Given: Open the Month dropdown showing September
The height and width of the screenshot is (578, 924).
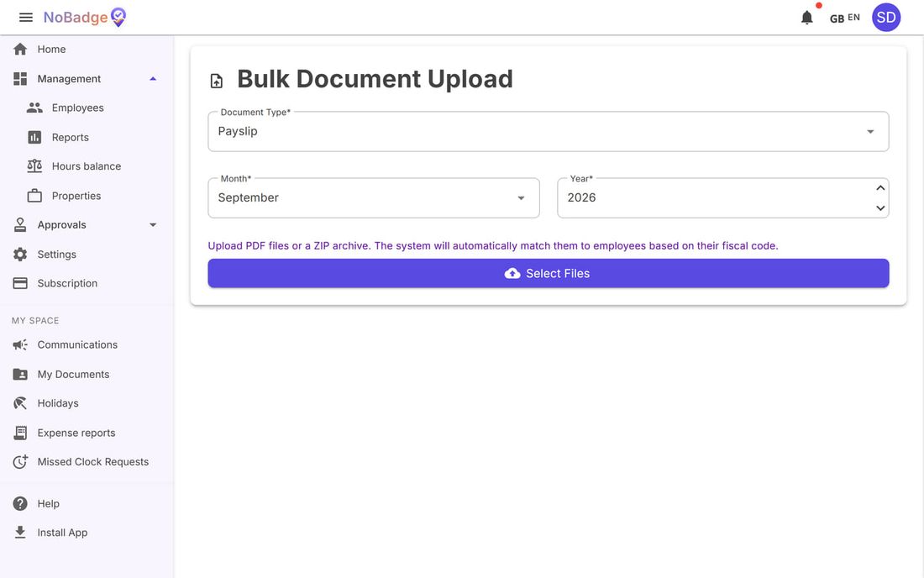Looking at the screenshot, I should (x=374, y=198).
